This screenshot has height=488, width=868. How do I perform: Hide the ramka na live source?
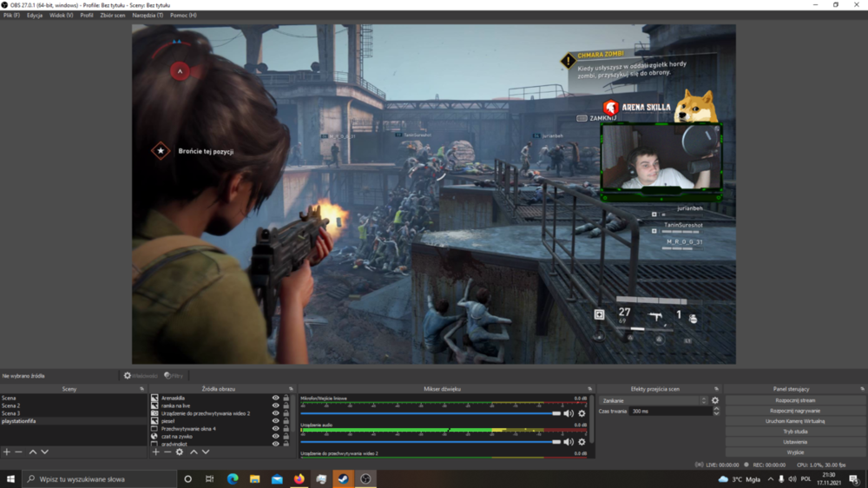[x=276, y=406]
